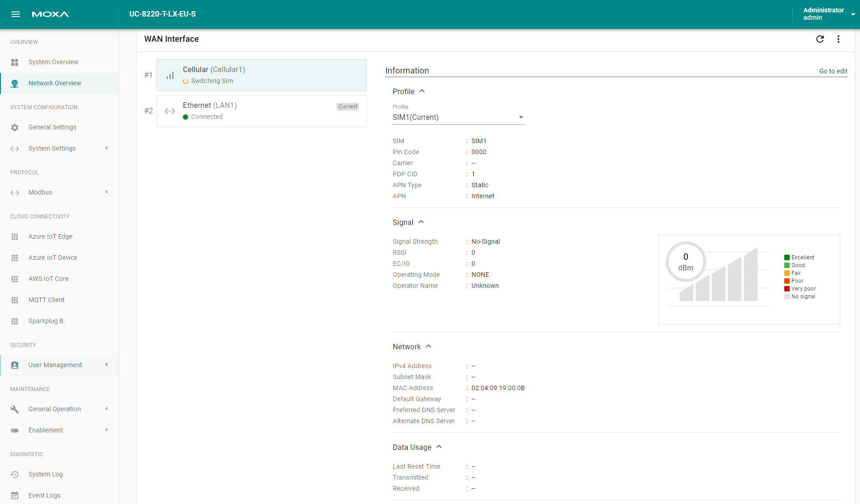The width and height of the screenshot is (860, 504).
Task: Click the Network Overview globe icon
Action: [x=15, y=83]
